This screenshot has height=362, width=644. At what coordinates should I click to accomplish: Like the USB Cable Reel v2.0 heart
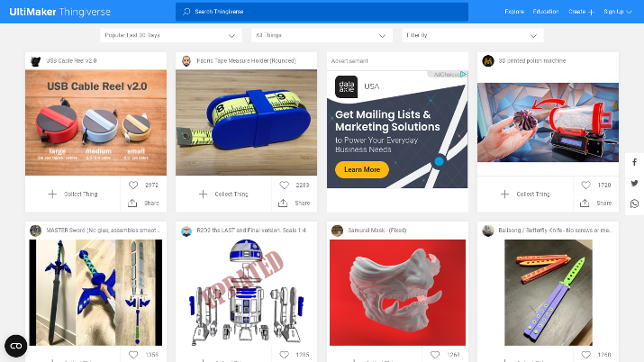[x=133, y=186]
